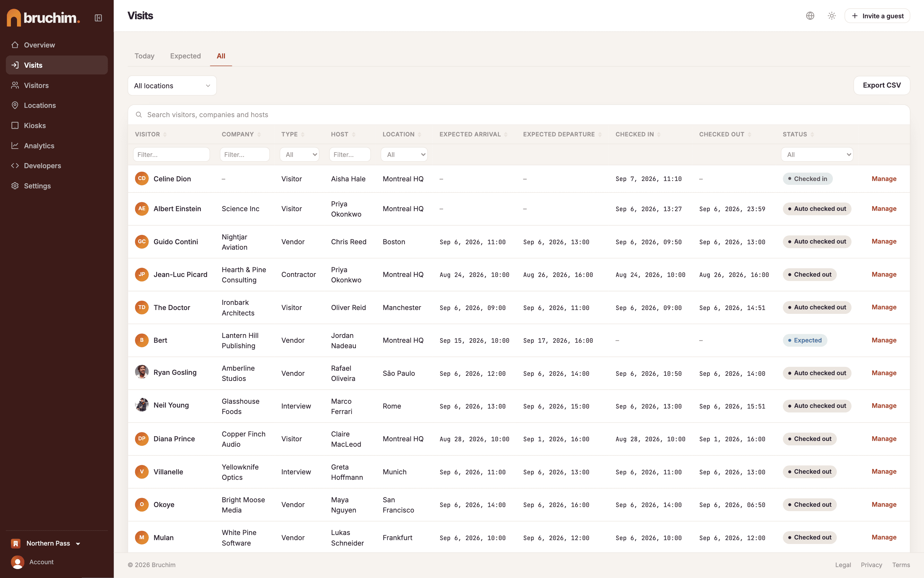Click the Ryan Gosling avatar photo
This screenshot has height=578, width=924.
142,372
